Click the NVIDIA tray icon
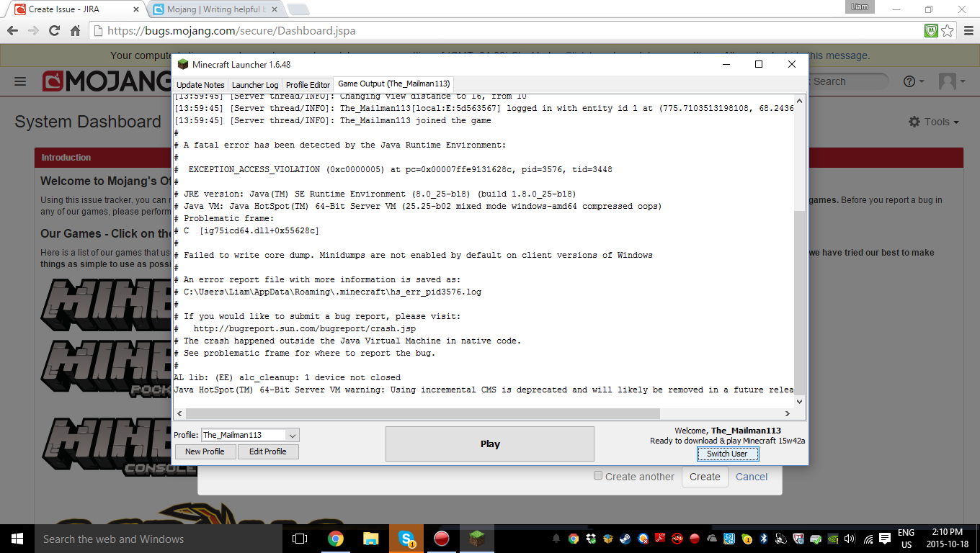980x553 pixels. coord(834,539)
